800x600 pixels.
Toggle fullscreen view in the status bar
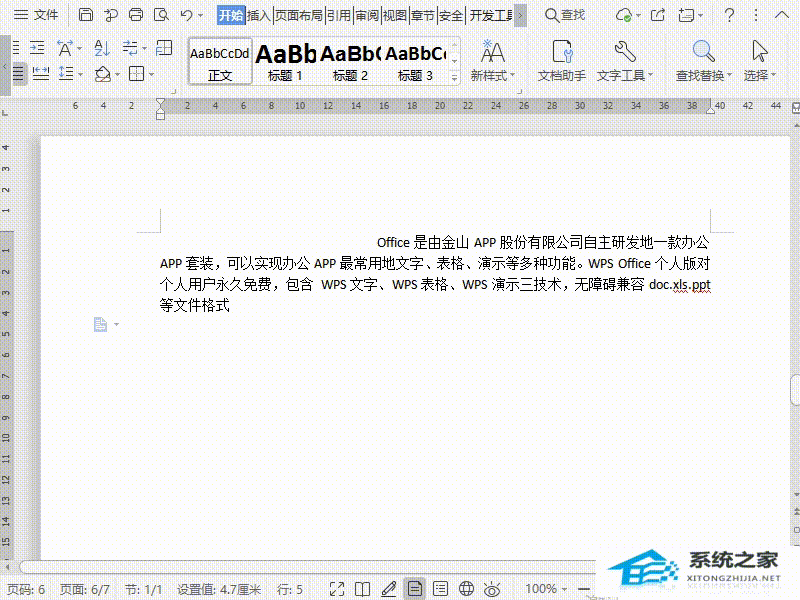coord(337,589)
